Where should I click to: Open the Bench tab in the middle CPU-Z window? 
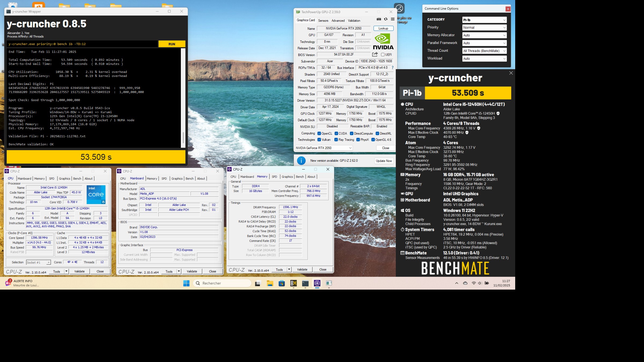pyautogui.click(x=189, y=179)
